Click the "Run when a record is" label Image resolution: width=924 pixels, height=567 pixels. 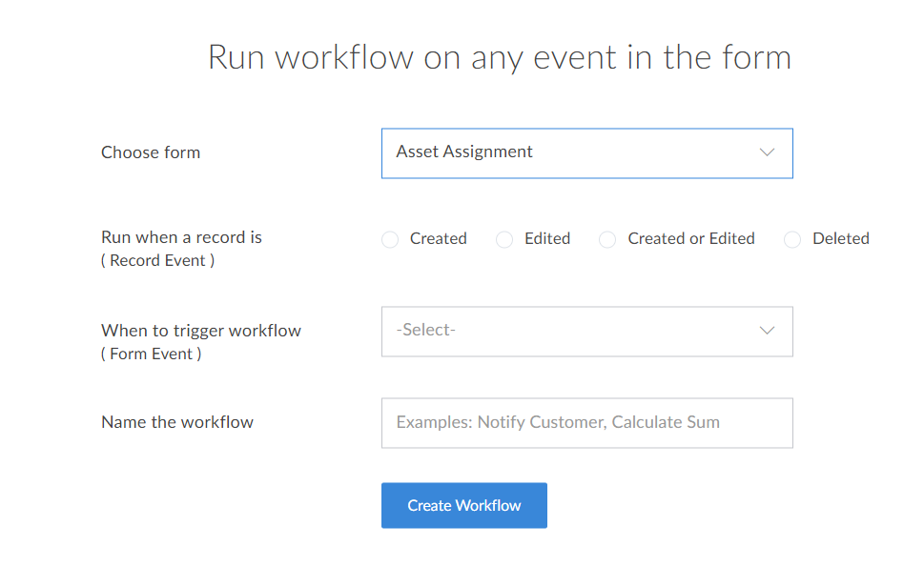[181, 237]
